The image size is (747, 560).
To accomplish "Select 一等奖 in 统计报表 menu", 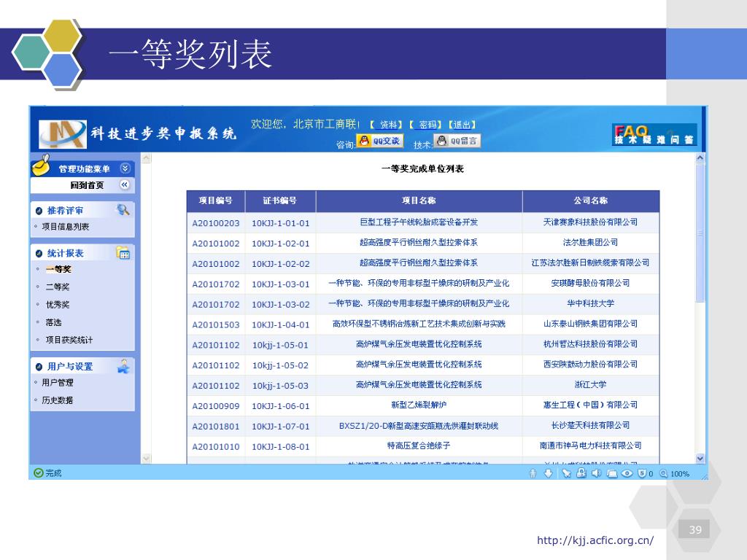I will [x=58, y=269].
